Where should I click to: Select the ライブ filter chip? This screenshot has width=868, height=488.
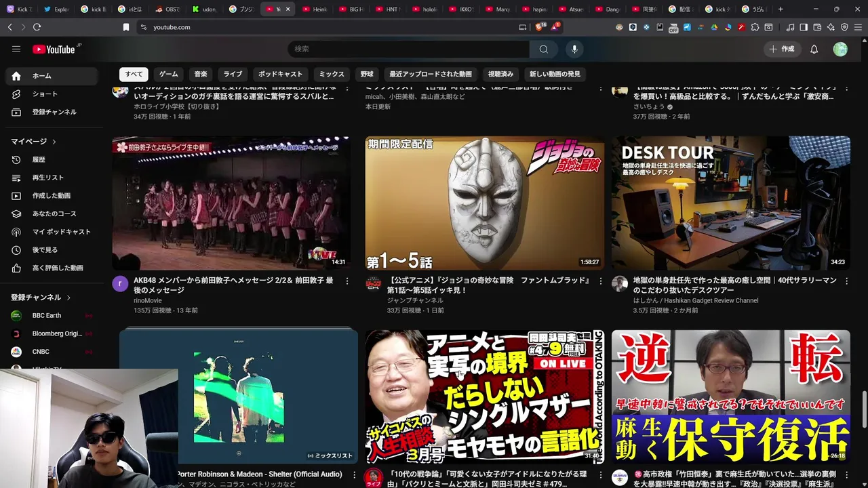(x=233, y=74)
